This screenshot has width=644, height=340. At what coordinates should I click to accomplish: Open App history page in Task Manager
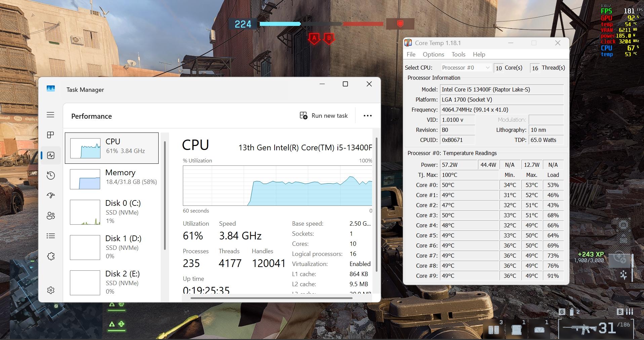(x=51, y=176)
